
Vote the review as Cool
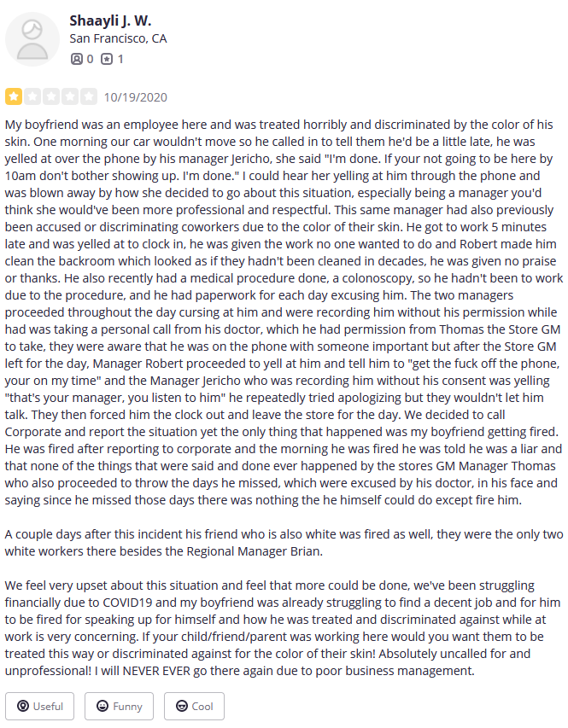click(x=194, y=706)
